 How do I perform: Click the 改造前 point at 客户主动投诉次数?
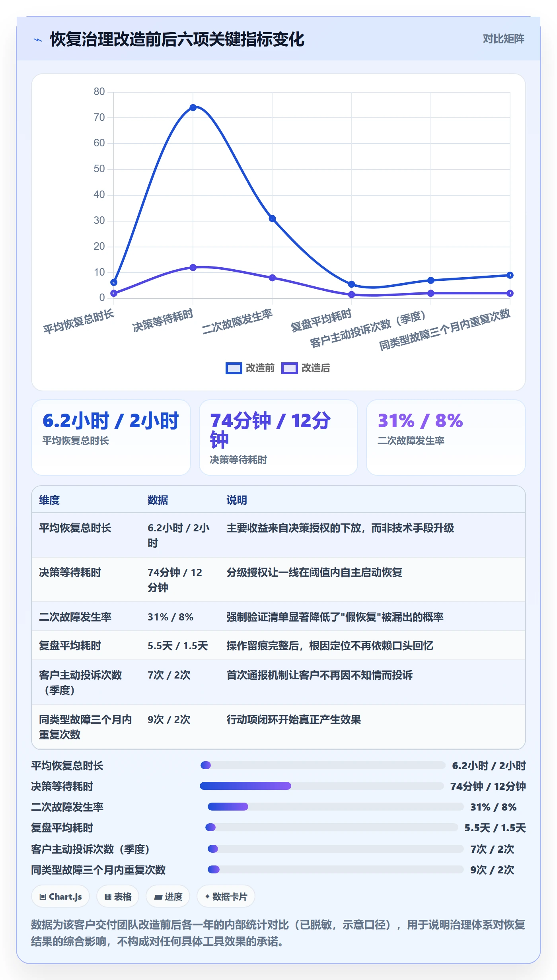(x=431, y=280)
